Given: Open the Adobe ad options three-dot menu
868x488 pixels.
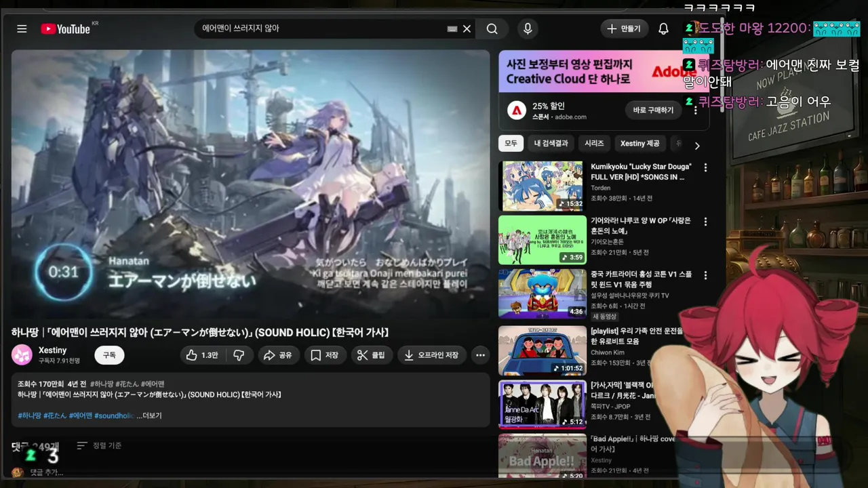Looking at the screenshot, I should 695,110.
